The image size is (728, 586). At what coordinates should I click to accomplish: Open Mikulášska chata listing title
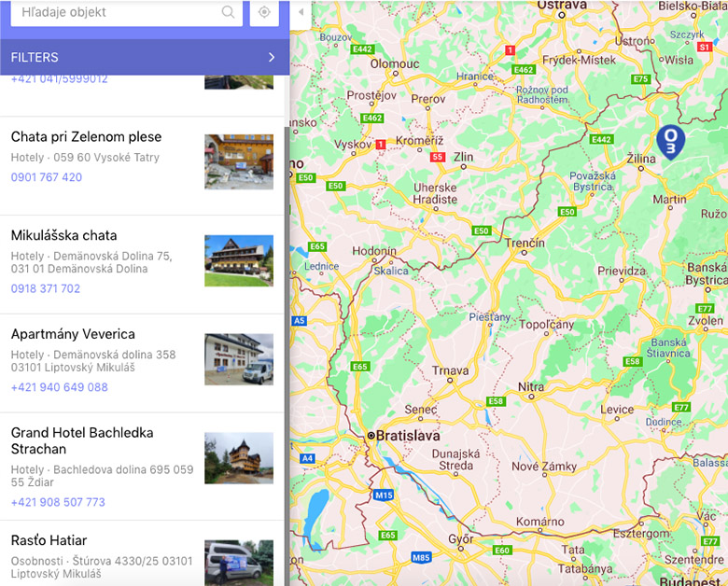pyautogui.click(x=64, y=235)
